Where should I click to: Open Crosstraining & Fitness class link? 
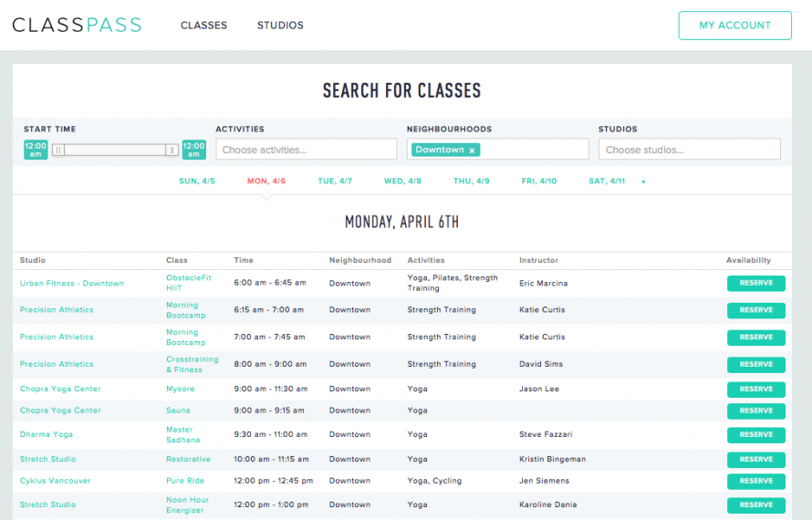tap(193, 365)
